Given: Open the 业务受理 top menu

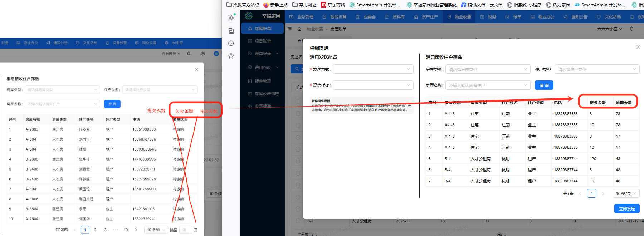Looking at the screenshot, I should coord(301,17).
